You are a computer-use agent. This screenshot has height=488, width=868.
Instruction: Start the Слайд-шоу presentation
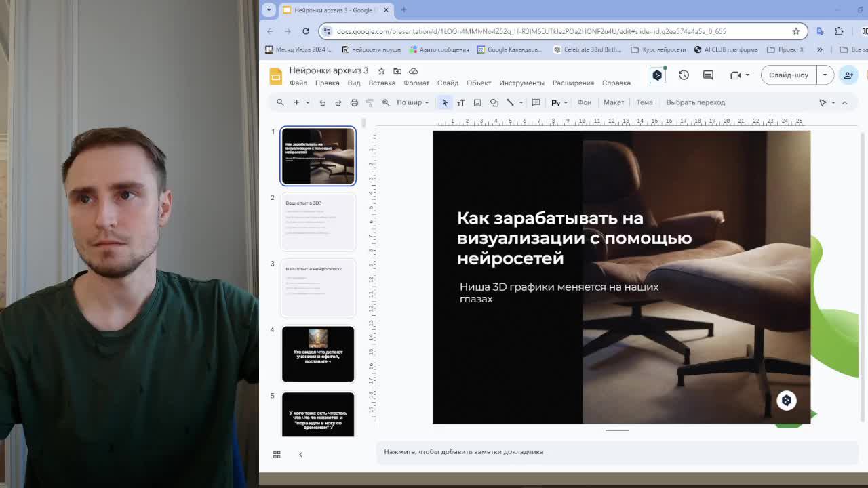[789, 75]
